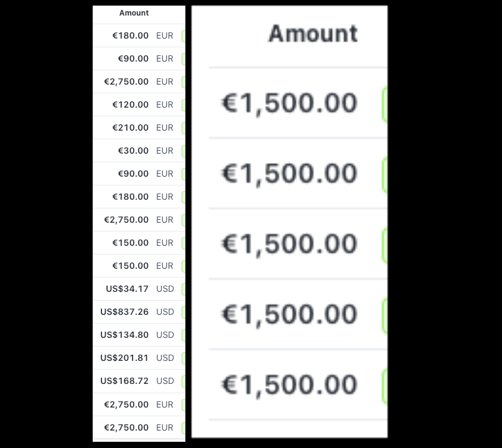Open the US$837.26 payment

click(124, 312)
